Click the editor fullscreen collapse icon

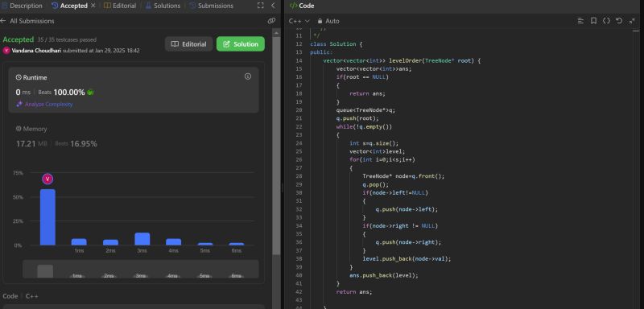[x=632, y=21]
